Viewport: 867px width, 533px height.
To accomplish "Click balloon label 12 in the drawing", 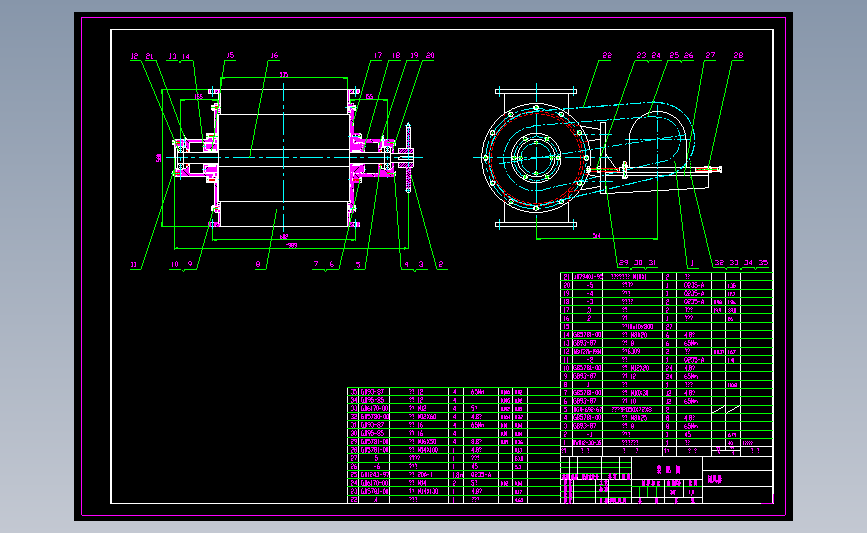I will tap(134, 56).
